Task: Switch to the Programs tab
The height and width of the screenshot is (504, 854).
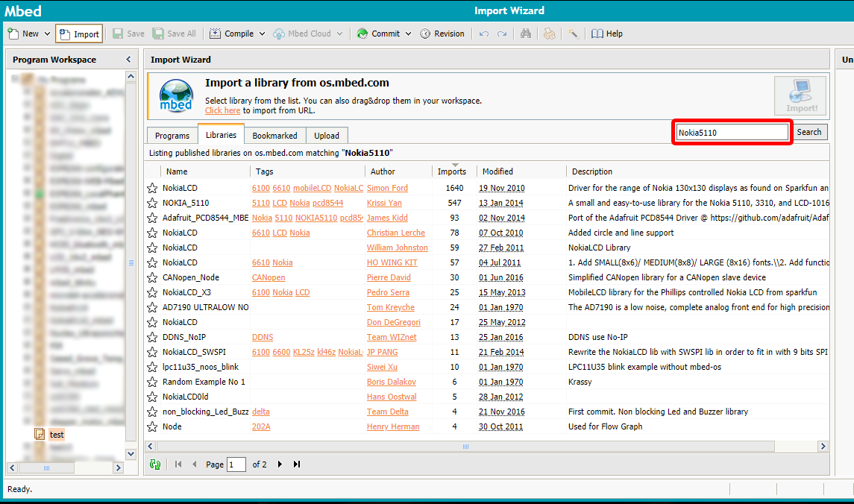Action: pyautogui.click(x=172, y=136)
